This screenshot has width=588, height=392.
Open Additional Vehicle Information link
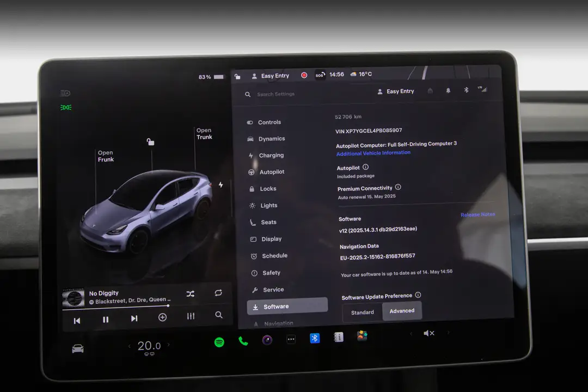coord(373,153)
